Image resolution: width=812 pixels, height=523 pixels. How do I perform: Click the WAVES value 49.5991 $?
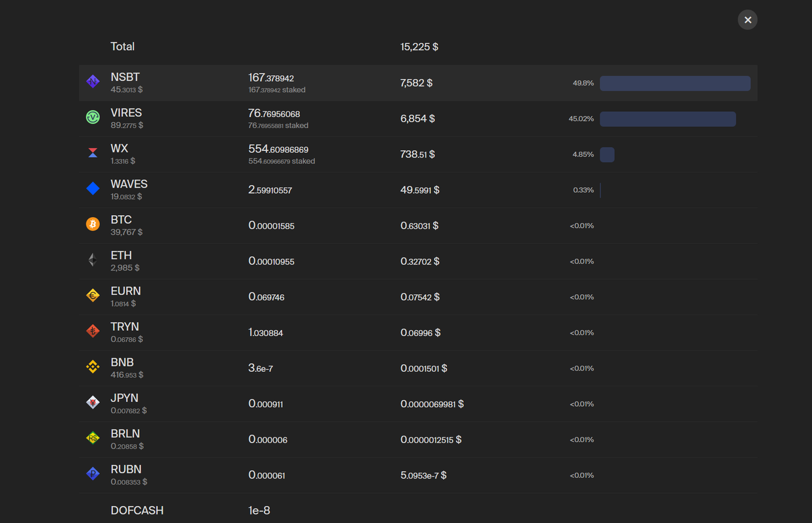[420, 190]
